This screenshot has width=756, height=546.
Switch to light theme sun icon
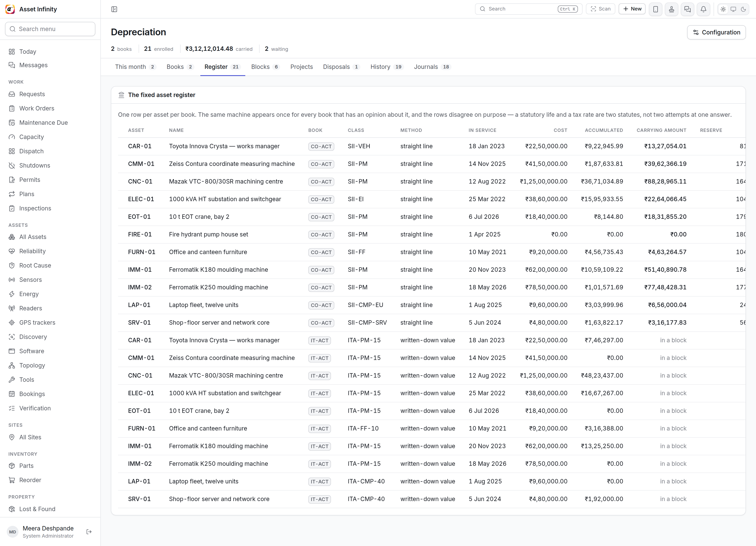723,9
